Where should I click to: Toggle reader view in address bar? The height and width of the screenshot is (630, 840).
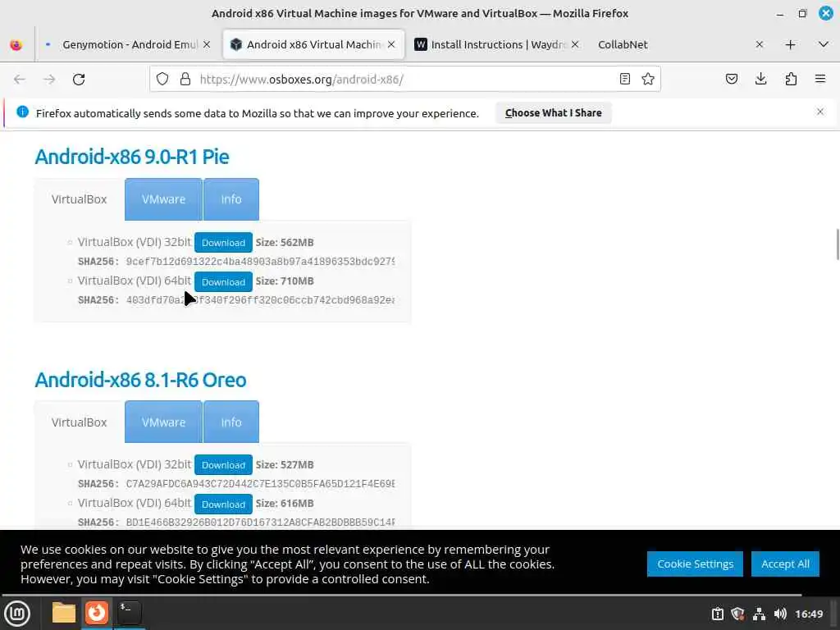[x=624, y=80]
